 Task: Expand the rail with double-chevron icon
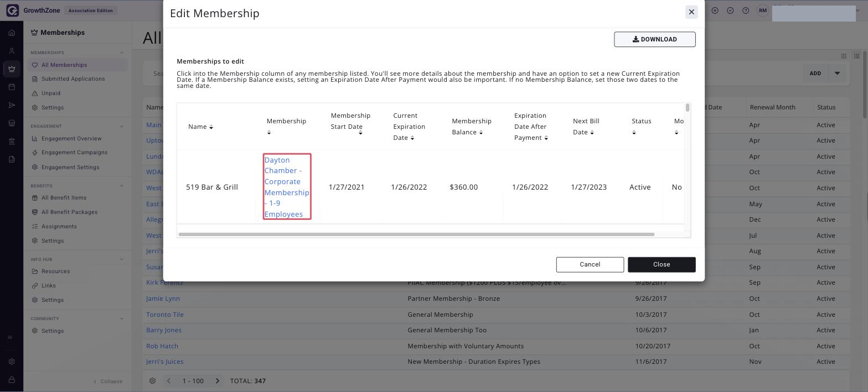(9, 337)
